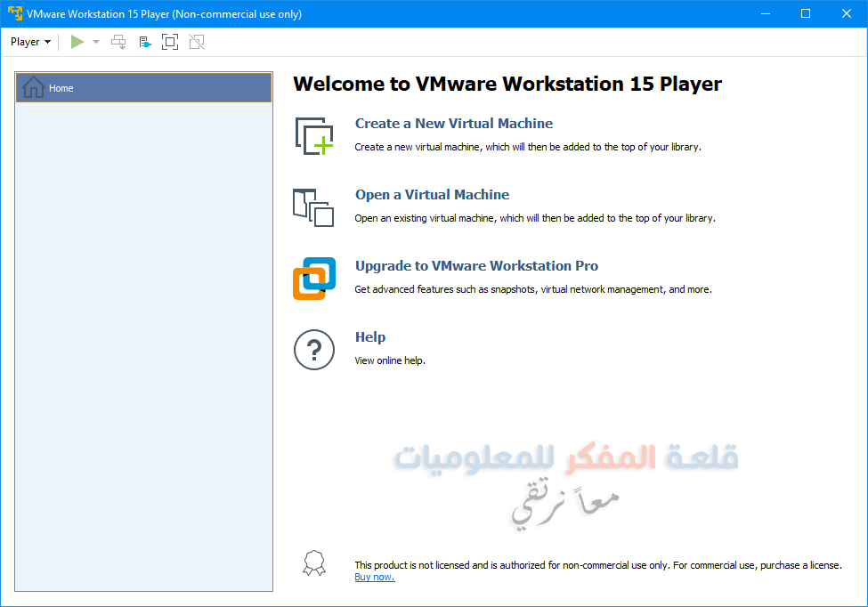Minimize the VMware Player window
Viewport: 868px width, 607px height.
766,13
